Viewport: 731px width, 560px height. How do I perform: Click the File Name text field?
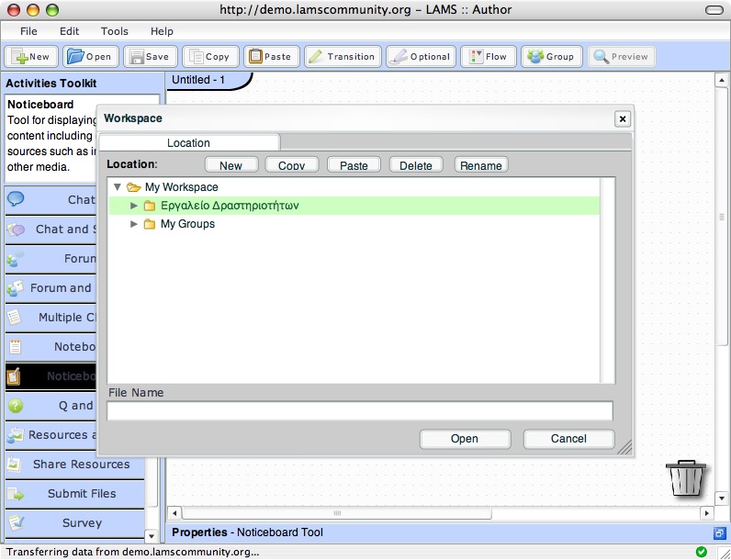(x=359, y=410)
